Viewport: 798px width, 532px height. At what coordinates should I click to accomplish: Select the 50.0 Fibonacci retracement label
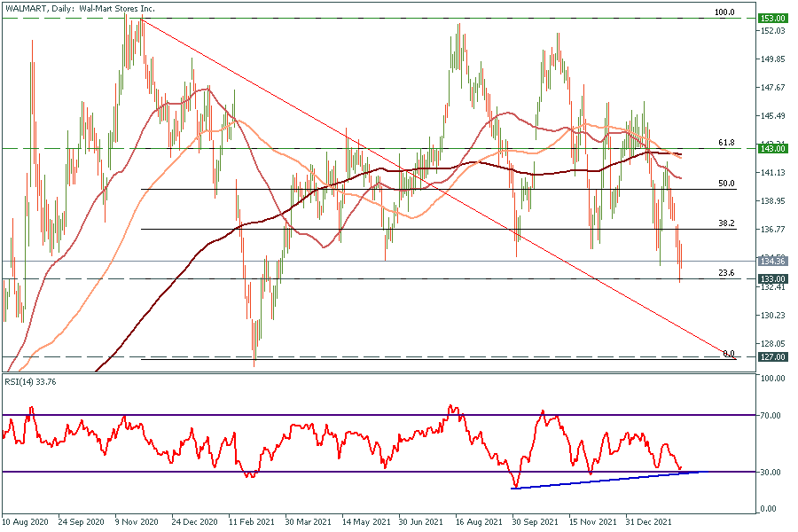(726, 183)
